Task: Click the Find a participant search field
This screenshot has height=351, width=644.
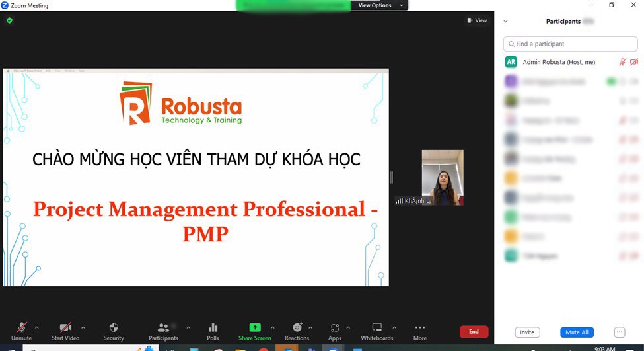Action: (x=570, y=44)
